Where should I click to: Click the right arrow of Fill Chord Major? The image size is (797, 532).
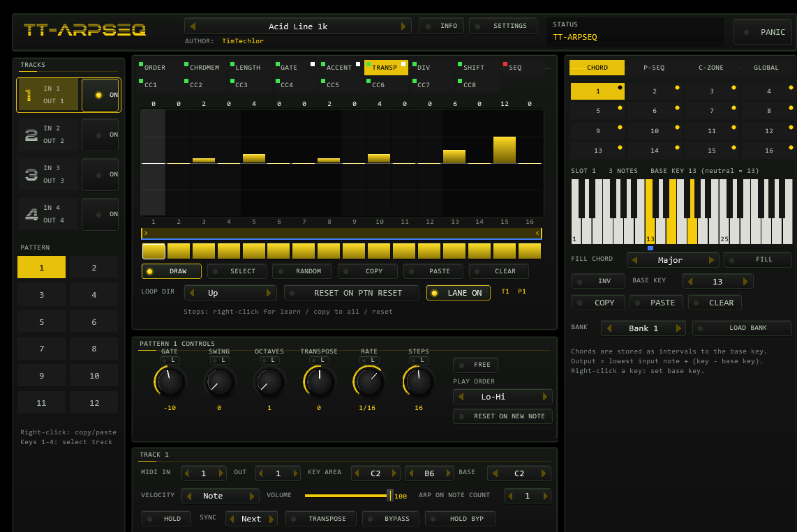(x=712, y=260)
